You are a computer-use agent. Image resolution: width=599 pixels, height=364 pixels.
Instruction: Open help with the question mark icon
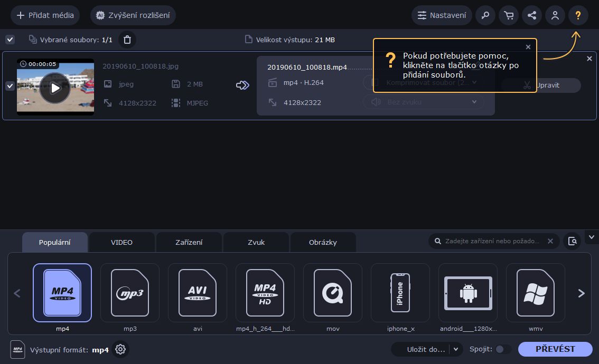578,15
